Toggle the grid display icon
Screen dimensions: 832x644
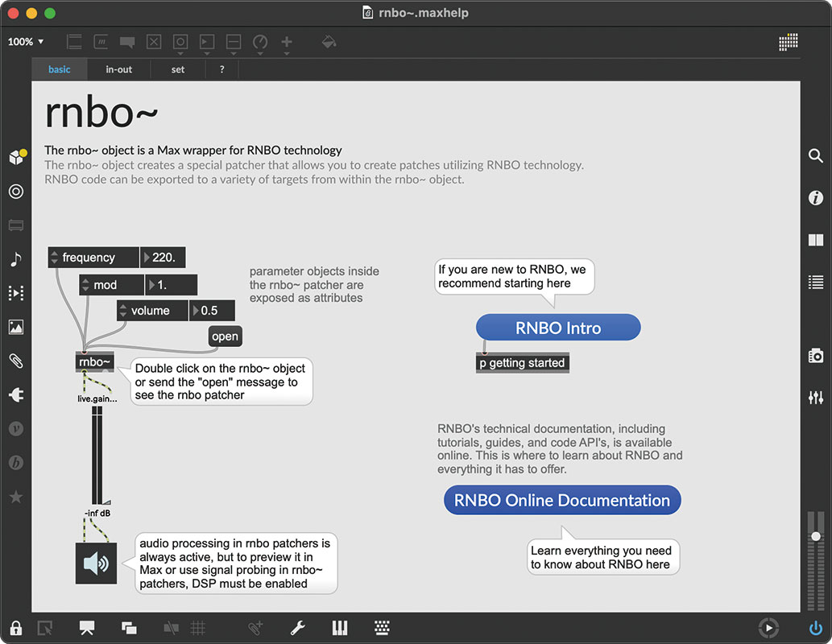pyautogui.click(x=198, y=629)
